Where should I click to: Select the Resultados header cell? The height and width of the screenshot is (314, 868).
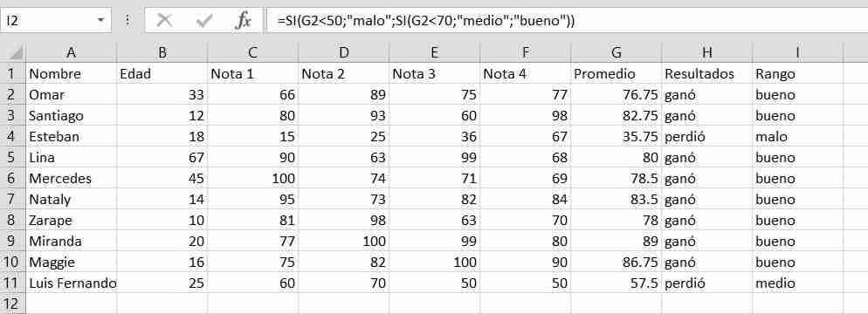coord(707,73)
